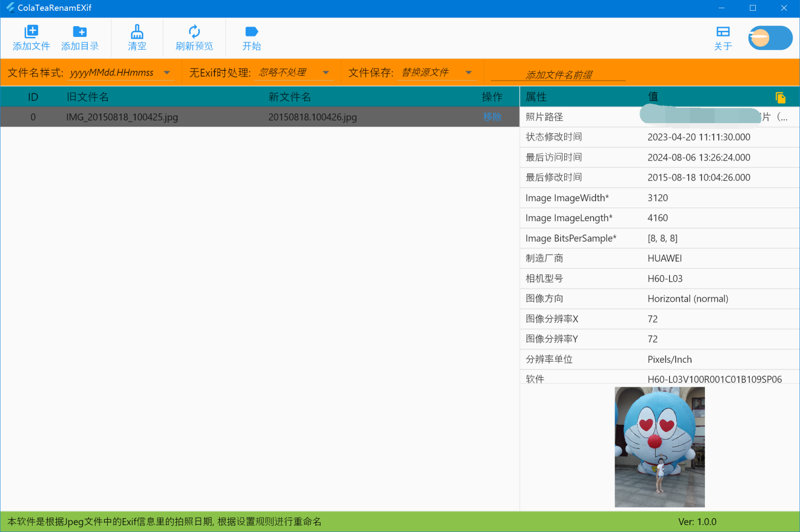Viewport: 800px width, 532px height.
Task: Click the 制造厂商 value HUAWEI
Action: pos(665,259)
